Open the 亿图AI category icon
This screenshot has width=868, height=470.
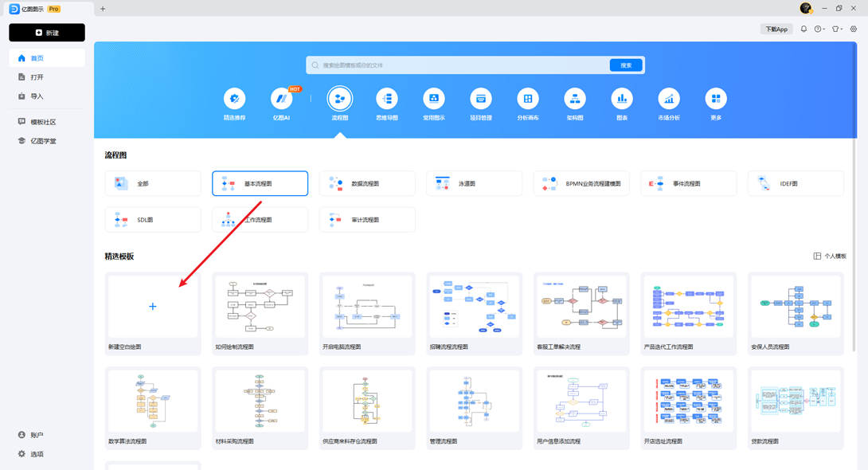click(281, 99)
